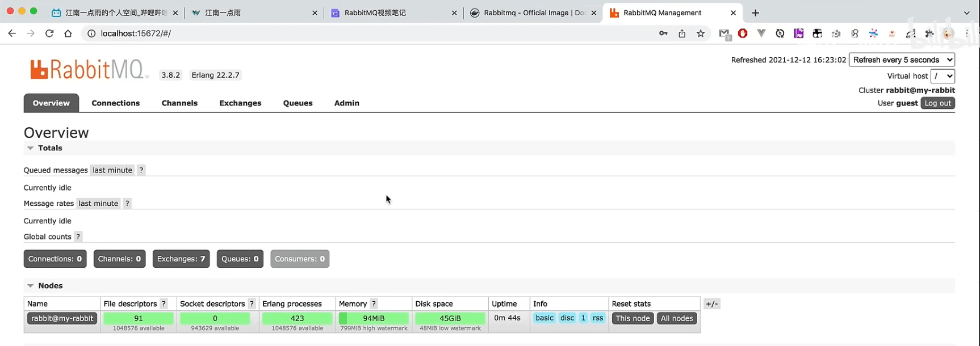Open the Gmail checker extension icon
The width and height of the screenshot is (980, 346).
pos(724,34)
